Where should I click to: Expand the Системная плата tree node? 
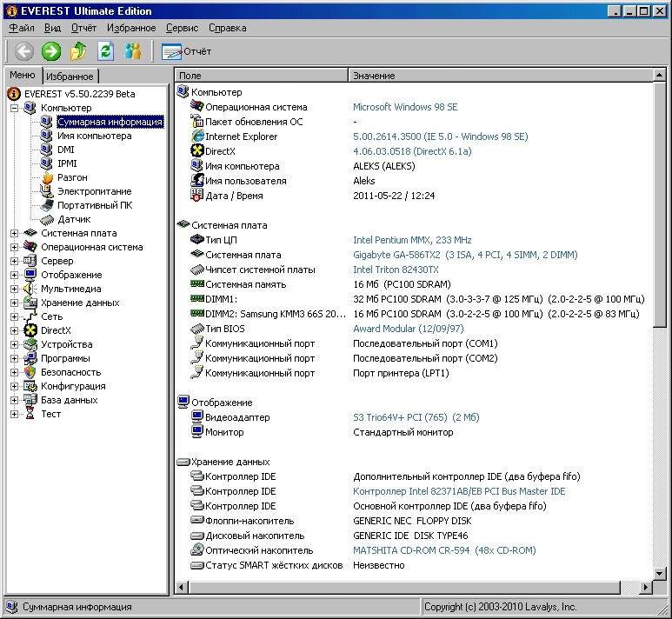point(14,233)
